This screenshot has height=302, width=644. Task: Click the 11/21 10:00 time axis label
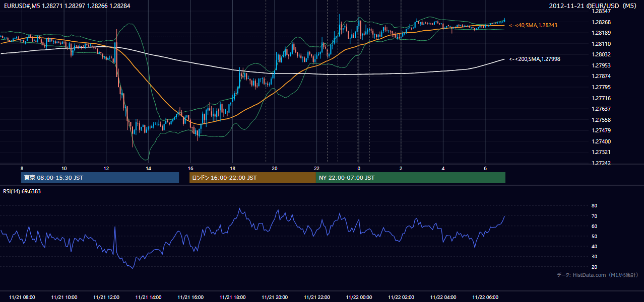tap(64, 297)
